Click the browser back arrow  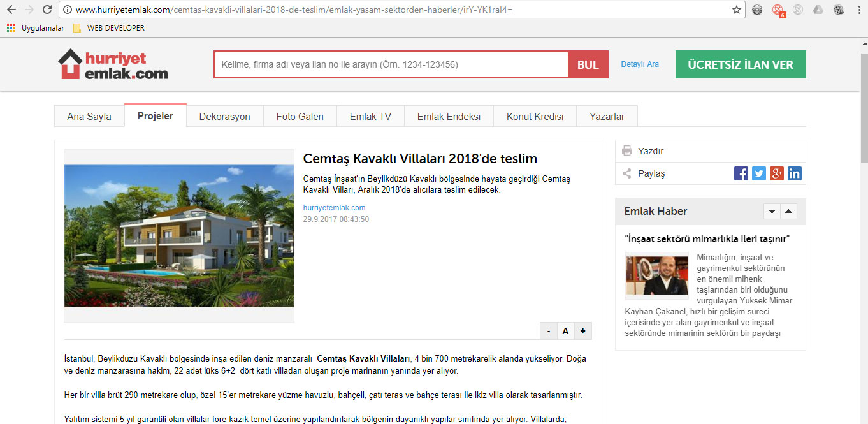click(x=11, y=10)
